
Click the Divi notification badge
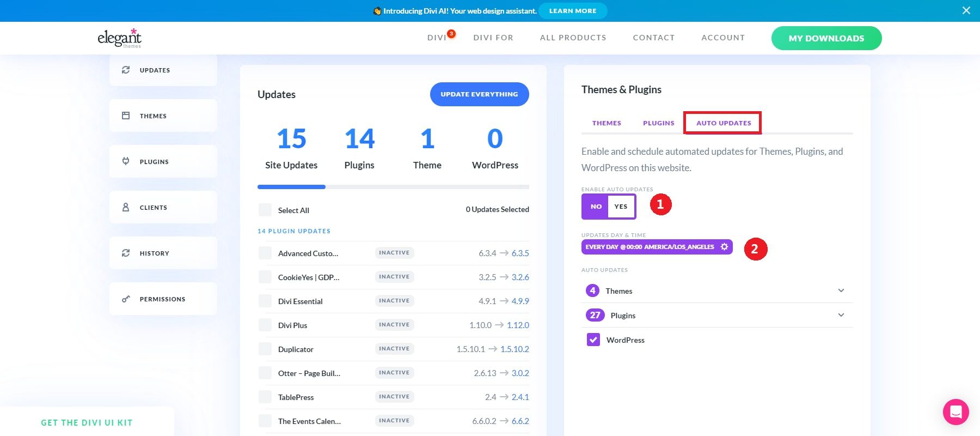tap(451, 34)
